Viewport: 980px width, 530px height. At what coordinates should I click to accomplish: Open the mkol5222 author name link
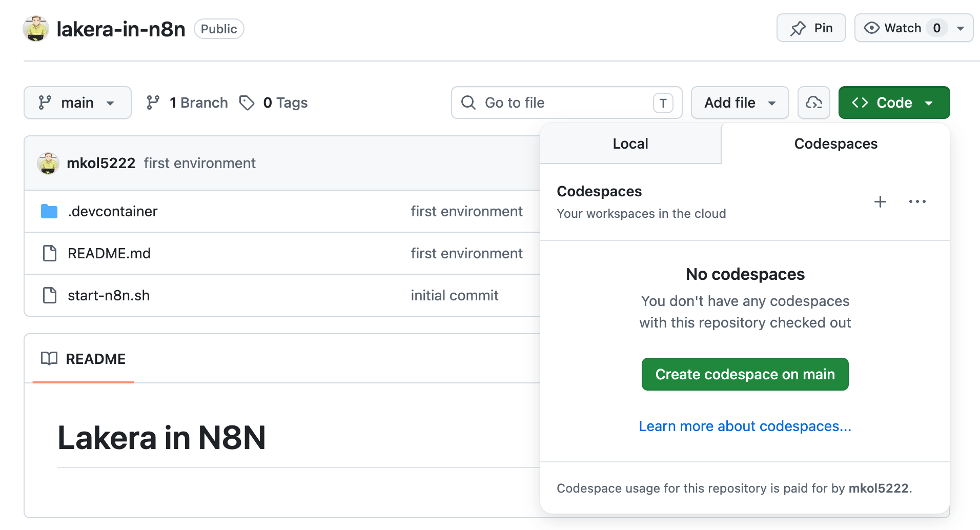click(101, 163)
